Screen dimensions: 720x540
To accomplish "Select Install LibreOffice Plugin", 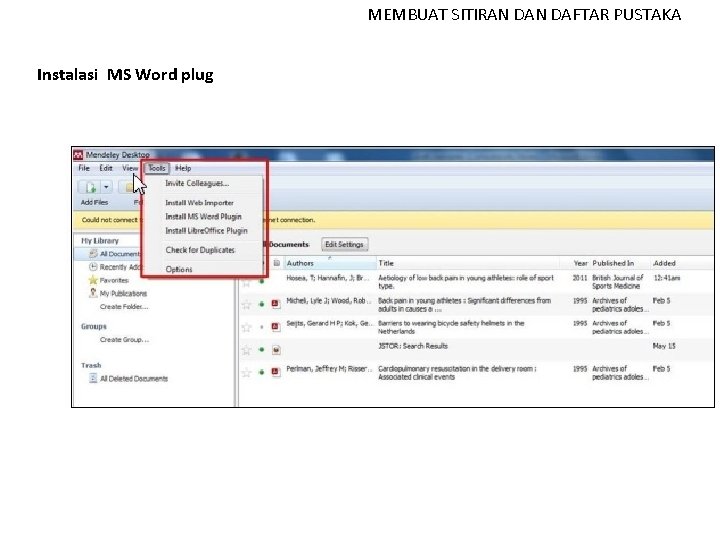I will (207, 231).
